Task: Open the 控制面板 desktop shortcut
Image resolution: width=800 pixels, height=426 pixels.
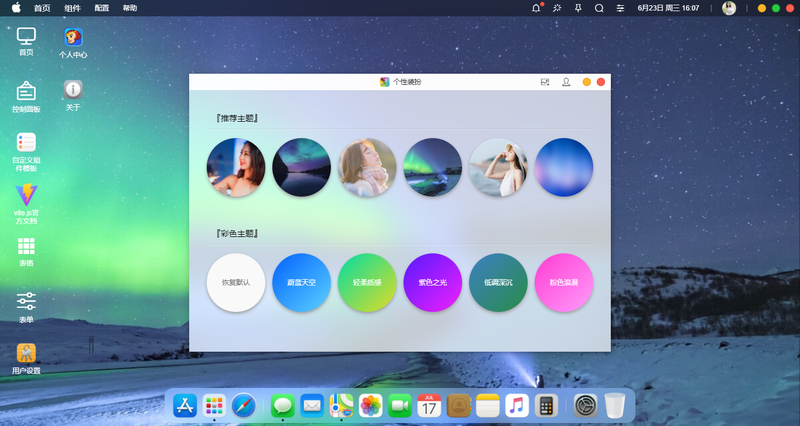Action: point(26,97)
